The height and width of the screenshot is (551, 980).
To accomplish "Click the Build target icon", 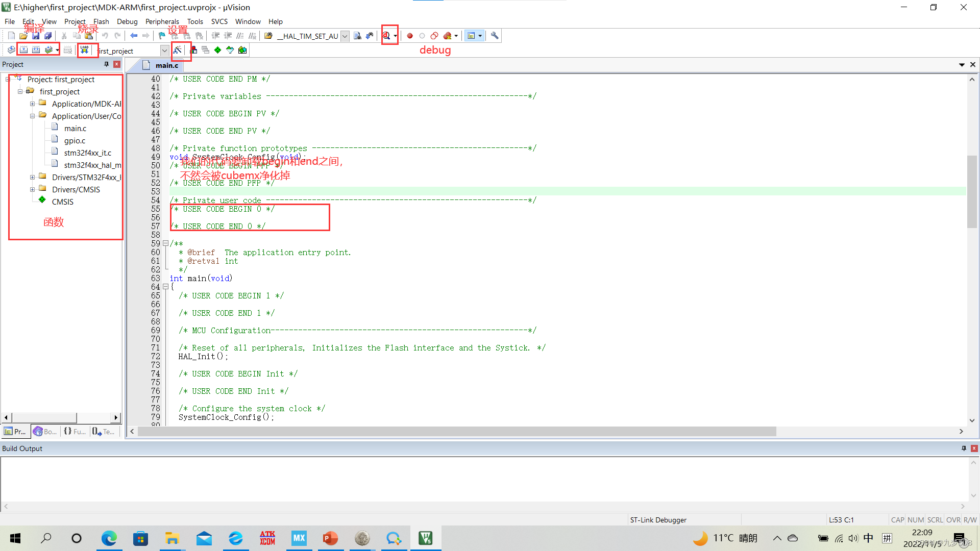I will point(23,49).
